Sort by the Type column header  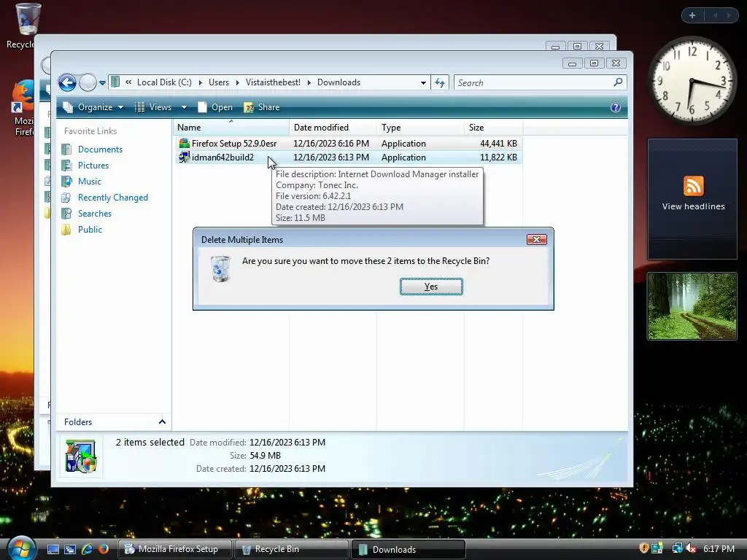[x=420, y=127]
